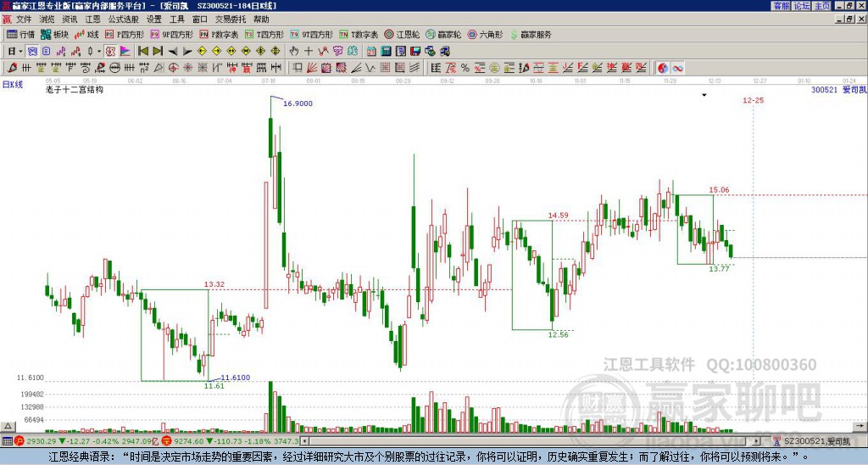
Task: Open the 公式选股 menu
Action: click(x=123, y=20)
